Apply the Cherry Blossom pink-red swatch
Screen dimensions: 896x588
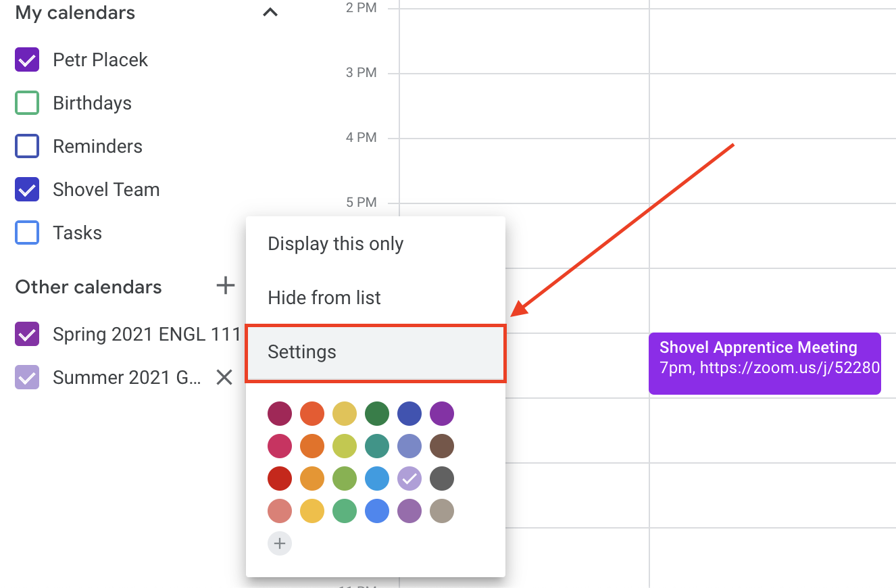280,445
